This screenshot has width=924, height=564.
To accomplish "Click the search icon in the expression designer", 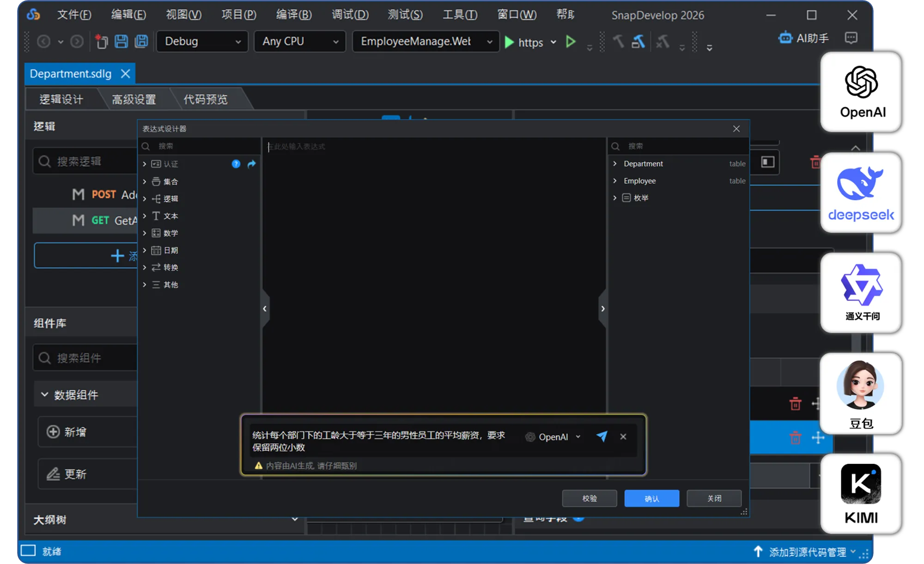I will pyautogui.click(x=145, y=146).
